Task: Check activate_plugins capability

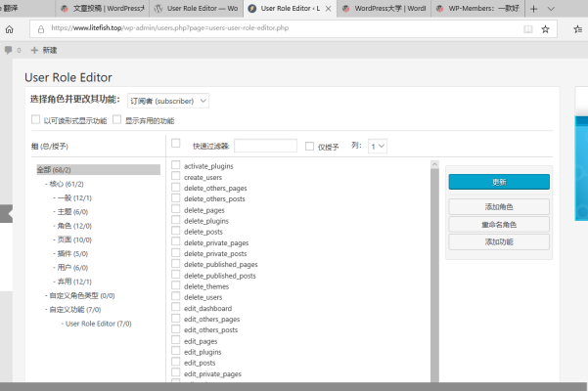Action: (x=175, y=165)
